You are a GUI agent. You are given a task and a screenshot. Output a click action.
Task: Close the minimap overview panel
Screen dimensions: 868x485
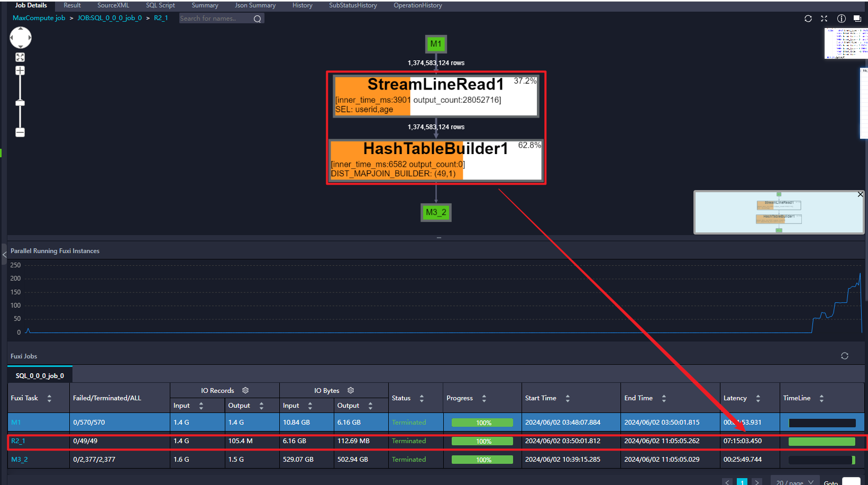(860, 194)
